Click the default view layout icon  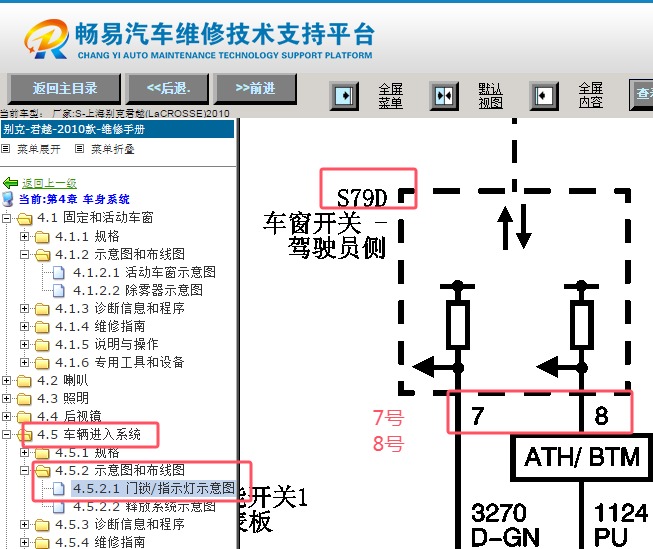tap(444, 96)
